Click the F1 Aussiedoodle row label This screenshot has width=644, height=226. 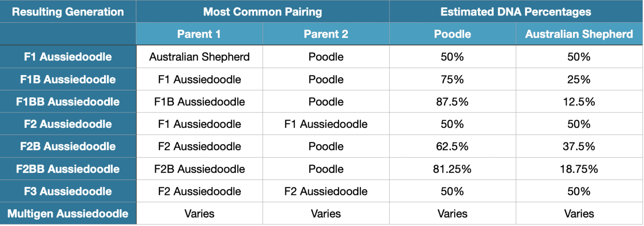point(68,57)
